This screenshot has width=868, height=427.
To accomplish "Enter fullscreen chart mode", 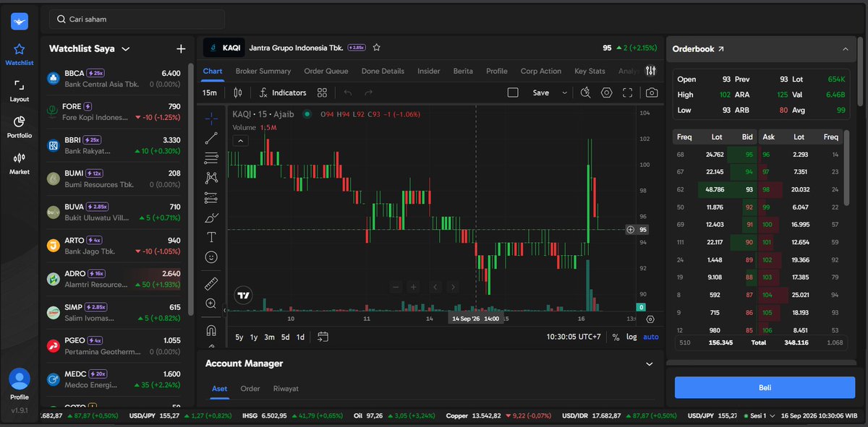I will pos(628,92).
